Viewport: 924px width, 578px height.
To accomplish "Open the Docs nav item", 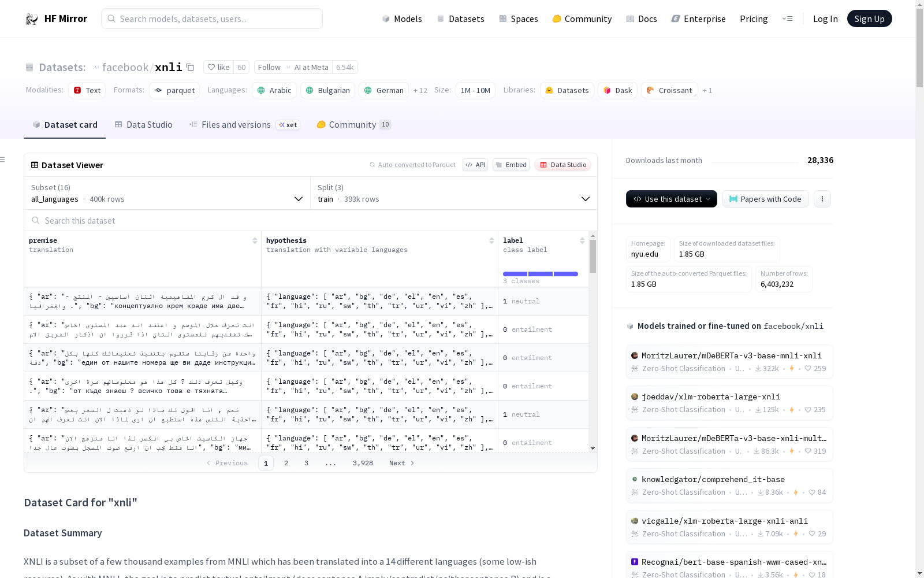I will pyautogui.click(x=642, y=18).
